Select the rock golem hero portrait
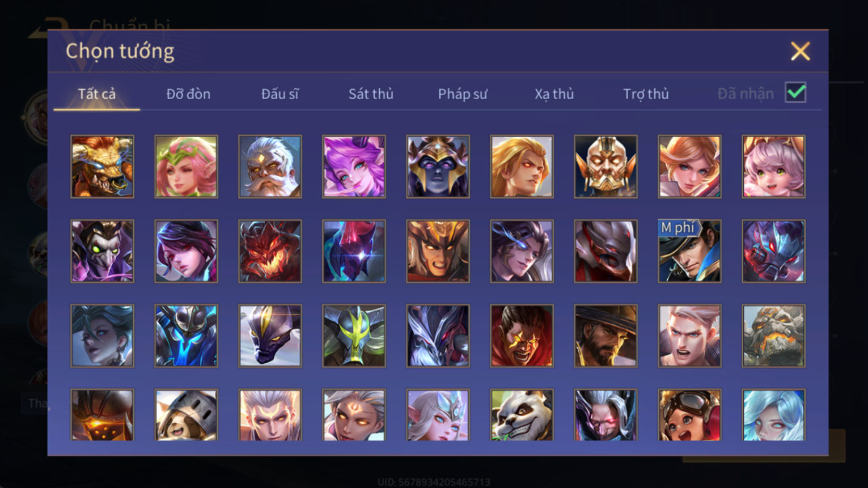 tap(773, 336)
